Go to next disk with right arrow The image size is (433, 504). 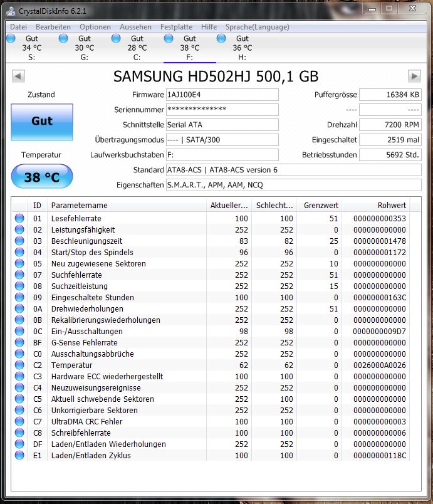click(414, 76)
